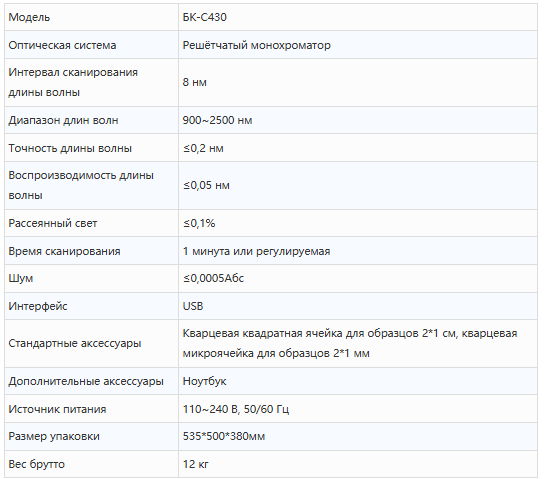This screenshot has width=544, height=479.
Task: Select Решётчатый монохроматор text
Action: (256, 45)
